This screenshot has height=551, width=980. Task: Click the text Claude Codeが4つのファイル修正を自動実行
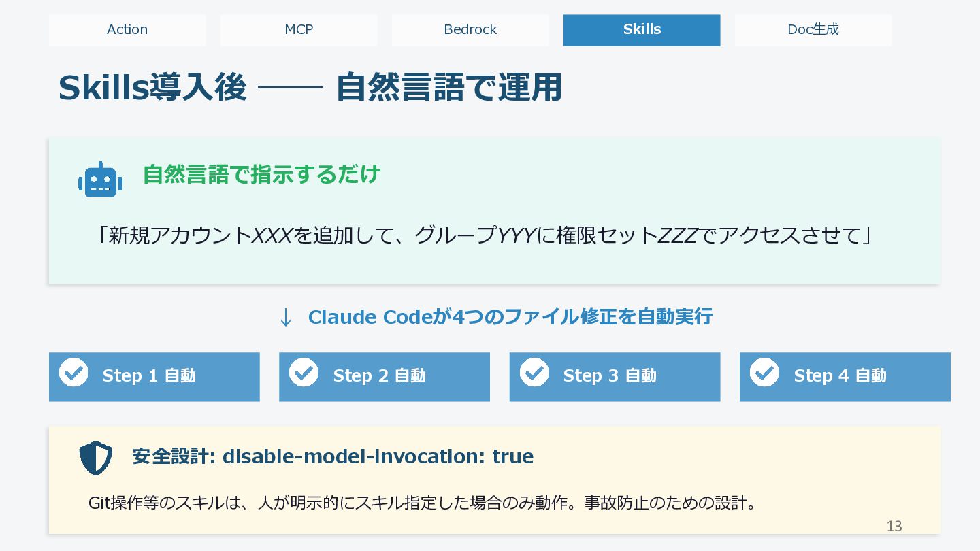click(x=510, y=317)
